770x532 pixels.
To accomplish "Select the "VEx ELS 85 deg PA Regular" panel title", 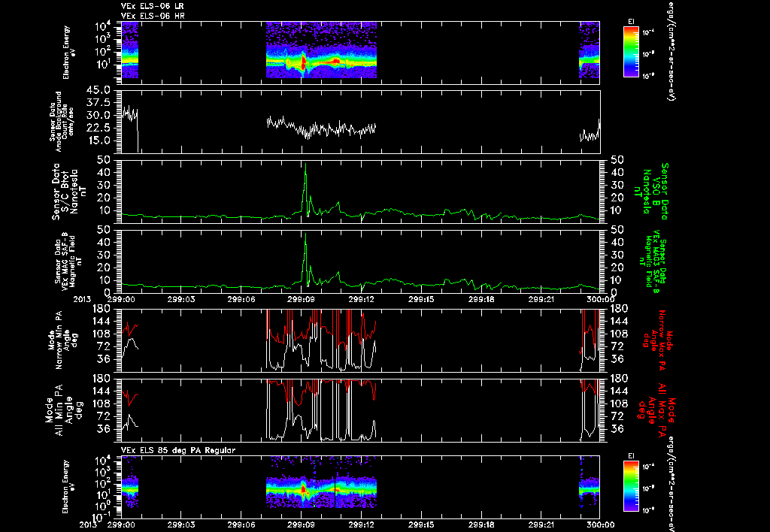I will pyautogui.click(x=178, y=450).
